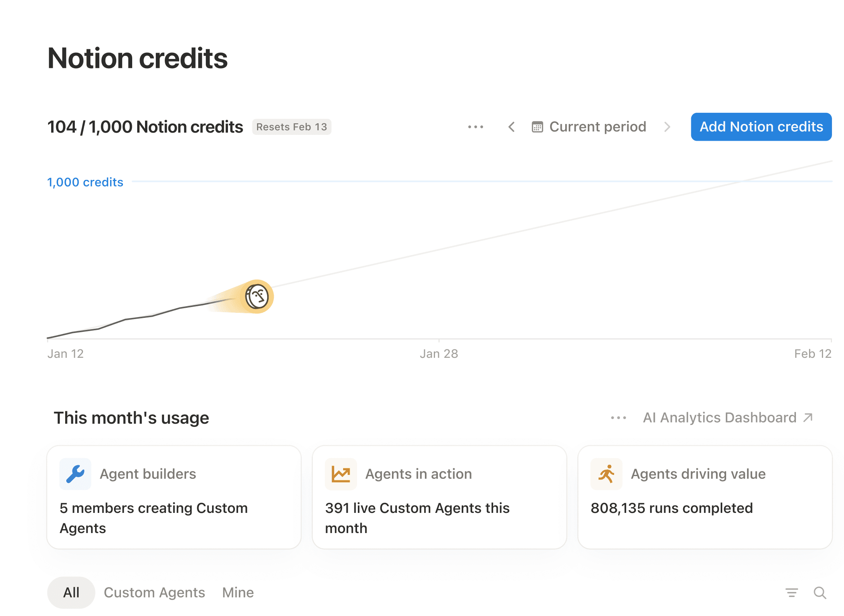The height and width of the screenshot is (616, 844).
Task: Open the filter options icon
Action: (791, 592)
